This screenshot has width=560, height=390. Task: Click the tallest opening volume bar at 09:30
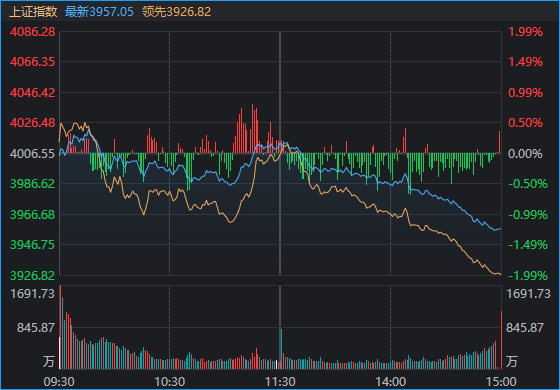click(x=60, y=327)
